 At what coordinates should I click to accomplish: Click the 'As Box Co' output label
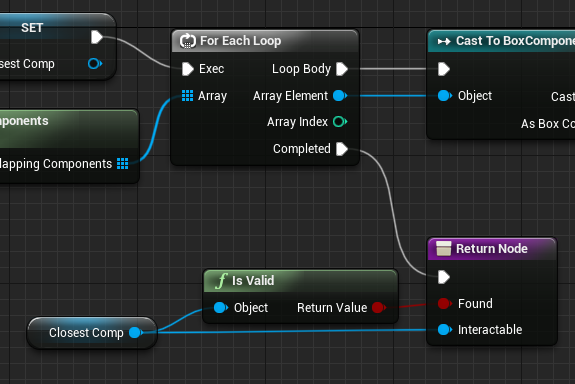[548, 124]
